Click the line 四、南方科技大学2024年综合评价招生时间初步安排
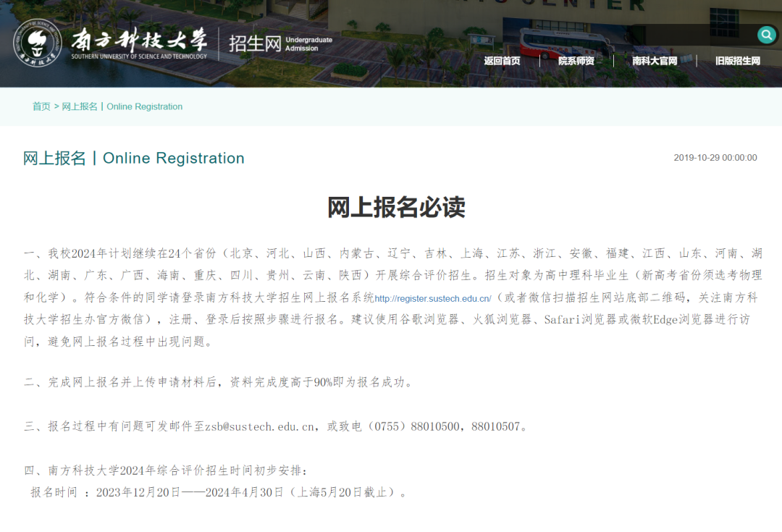The height and width of the screenshot is (532, 782). tap(166, 470)
